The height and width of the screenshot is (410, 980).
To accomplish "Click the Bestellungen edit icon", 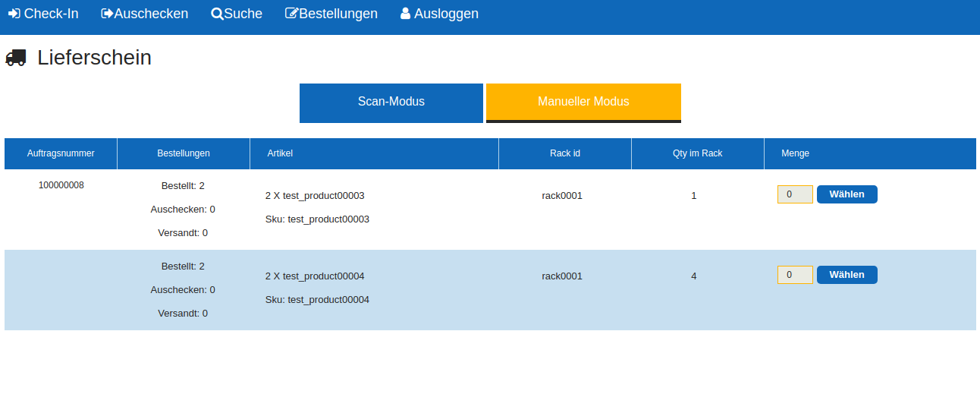I will [291, 14].
